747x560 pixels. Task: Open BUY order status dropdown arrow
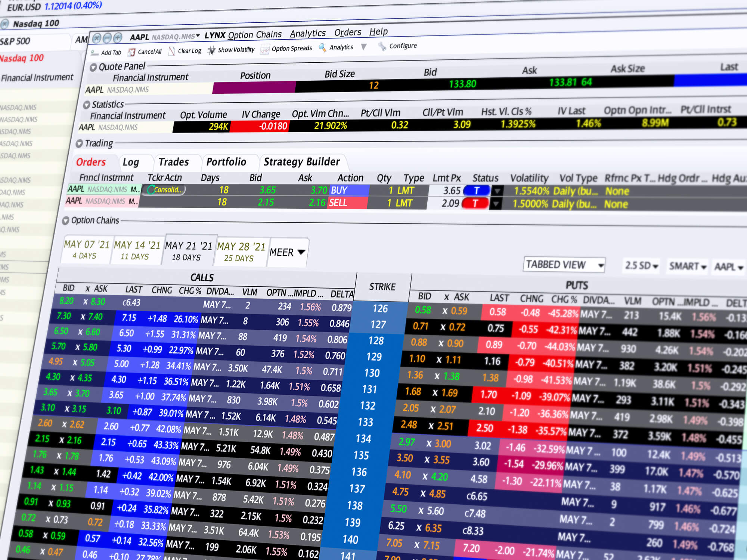497,191
